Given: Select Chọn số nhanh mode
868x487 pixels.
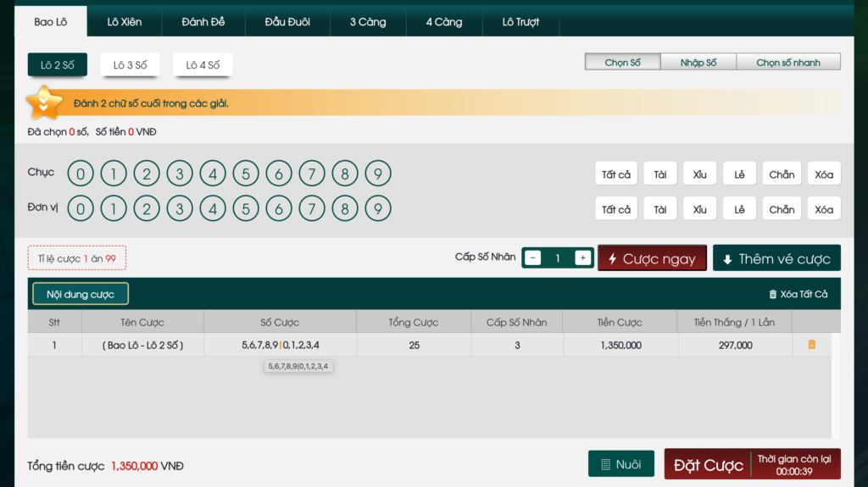Looking at the screenshot, I should [x=788, y=63].
